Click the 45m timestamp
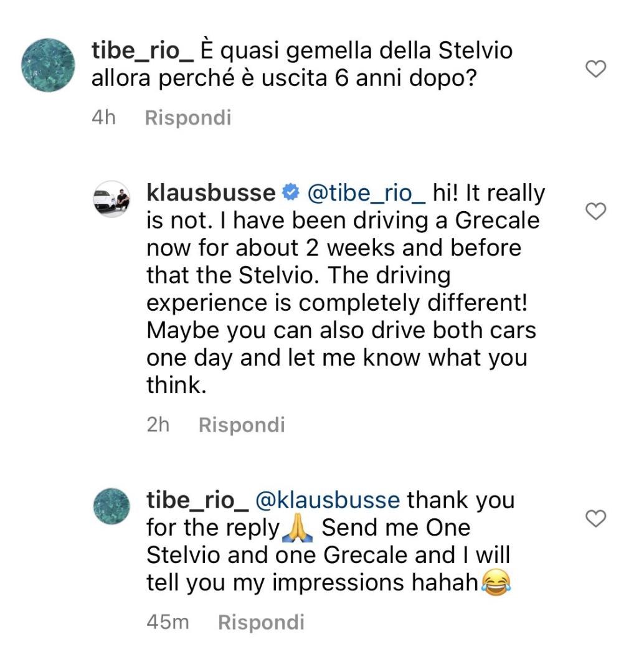This screenshot has width=644, height=654. [x=168, y=622]
